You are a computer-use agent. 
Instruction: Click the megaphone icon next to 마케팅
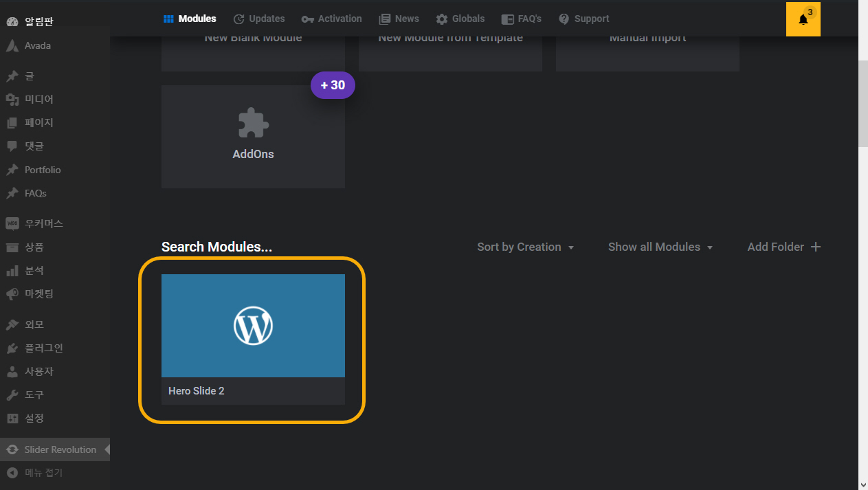coord(12,294)
